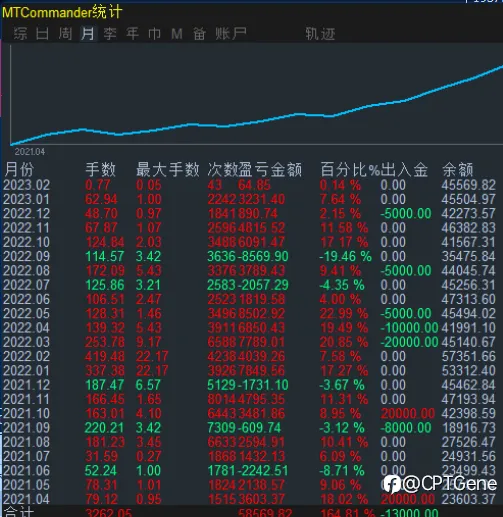503x517 pixels.
Task: Click the -8569.90 loss amount
Action: click(x=263, y=256)
